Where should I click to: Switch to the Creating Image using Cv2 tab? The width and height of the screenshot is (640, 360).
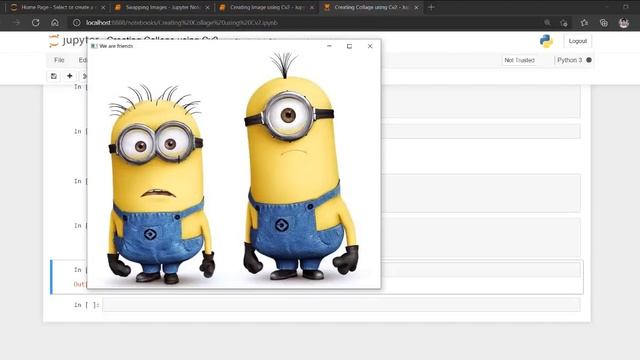tap(266, 7)
